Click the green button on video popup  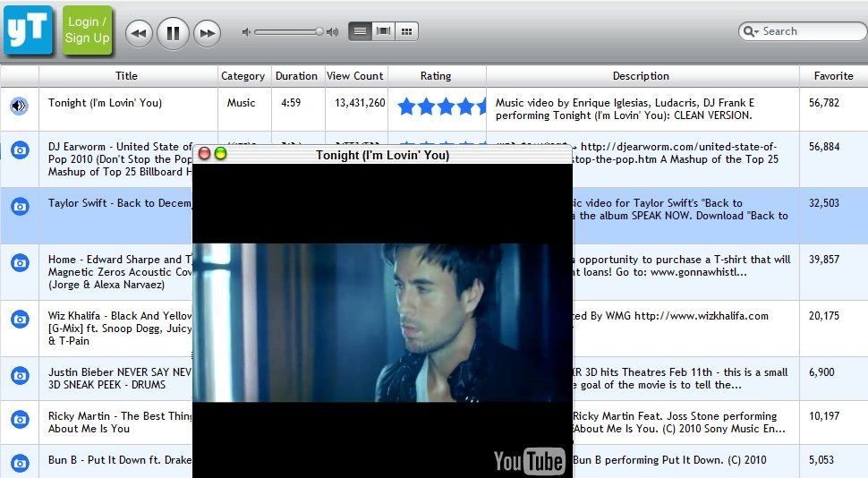point(220,153)
